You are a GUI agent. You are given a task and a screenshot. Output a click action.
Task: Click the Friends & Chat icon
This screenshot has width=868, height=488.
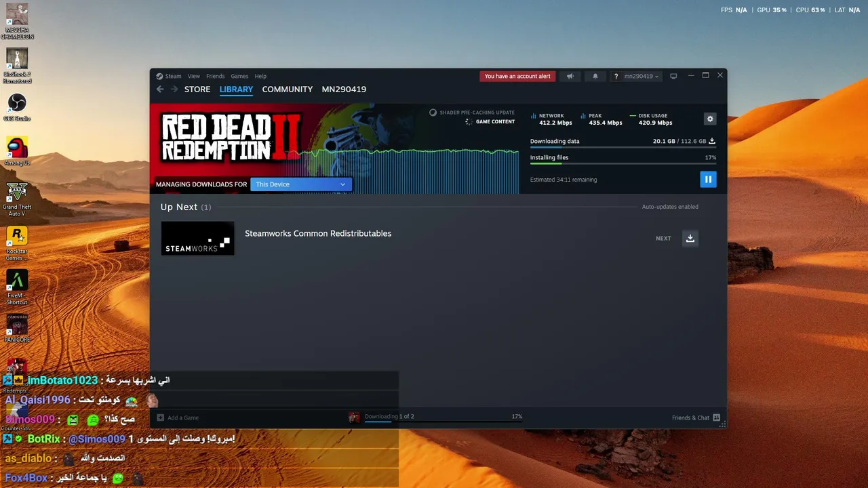[x=716, y=418]
